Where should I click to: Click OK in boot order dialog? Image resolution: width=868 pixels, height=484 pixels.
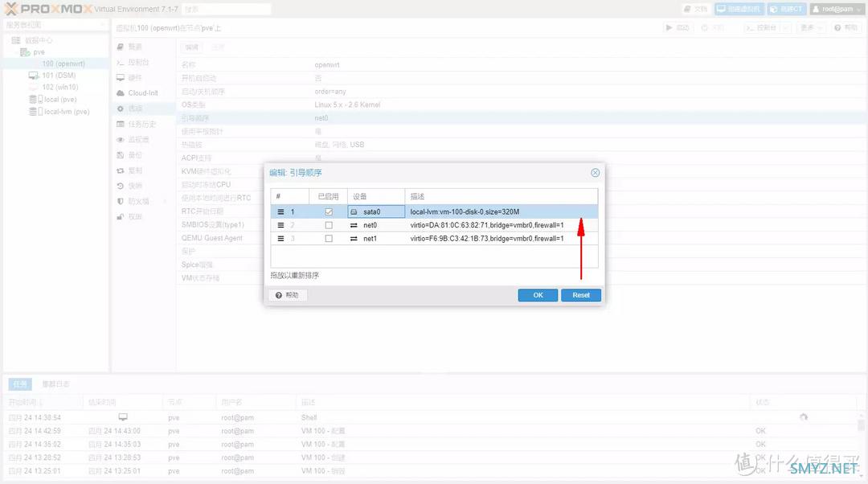click(x=538, y=295)
